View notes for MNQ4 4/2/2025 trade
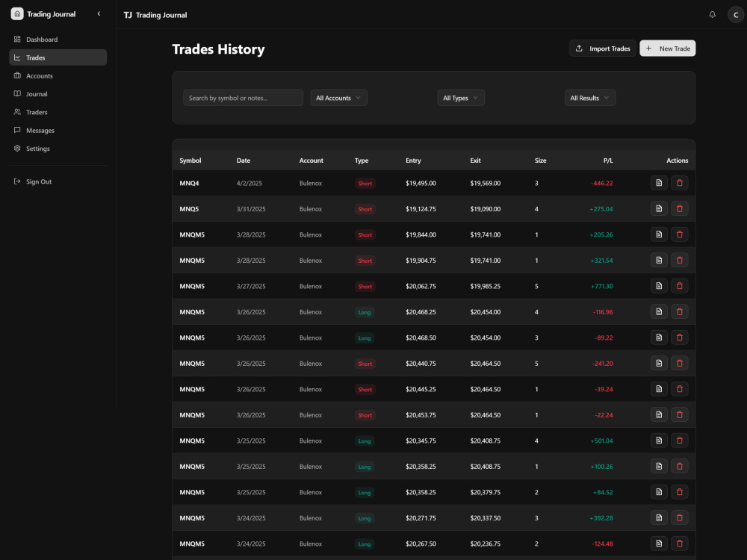This screenshot has height=560, width=747. 659,183
